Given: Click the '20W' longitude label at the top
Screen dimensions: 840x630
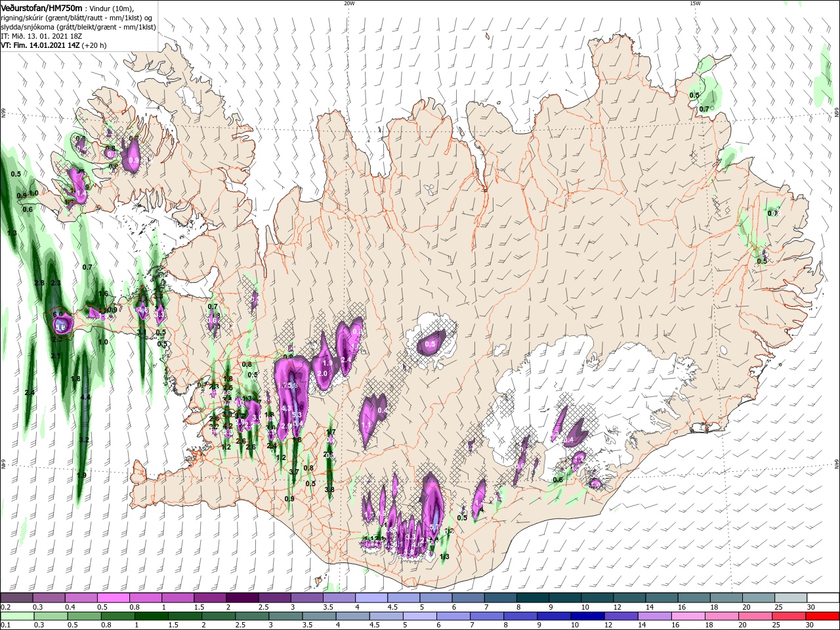Looking at the screenshot, I should tap(349, 3).
